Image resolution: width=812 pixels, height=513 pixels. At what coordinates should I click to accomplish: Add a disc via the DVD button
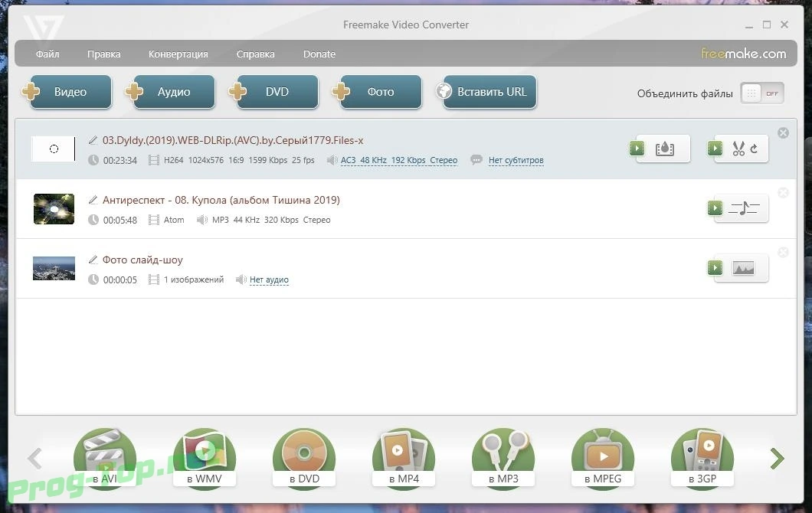277,92
